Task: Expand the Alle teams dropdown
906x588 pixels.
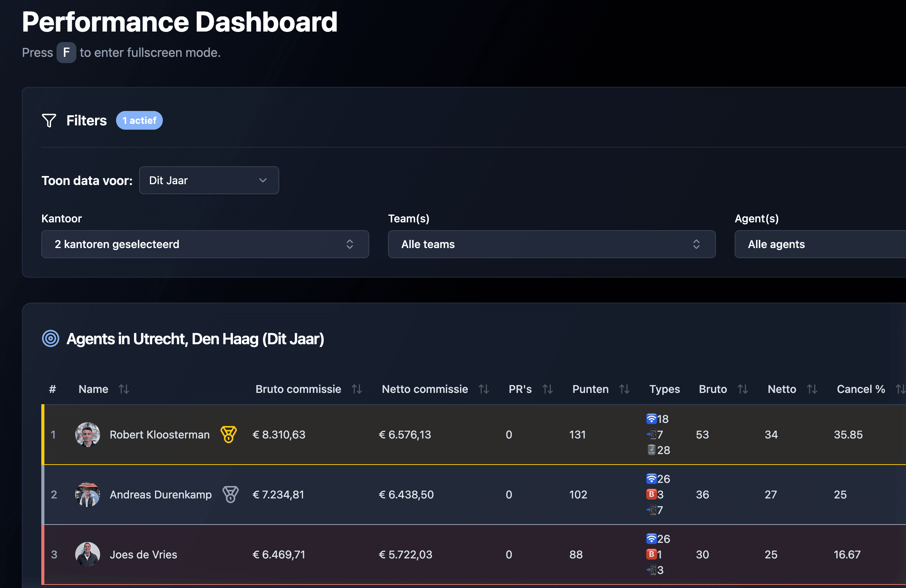Action: [x=552, y=244]
